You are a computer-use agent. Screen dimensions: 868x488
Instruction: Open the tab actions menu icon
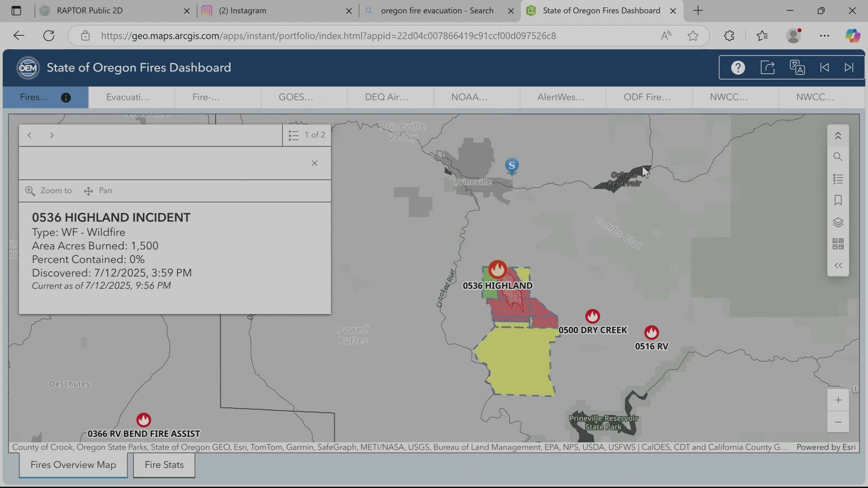16,10
